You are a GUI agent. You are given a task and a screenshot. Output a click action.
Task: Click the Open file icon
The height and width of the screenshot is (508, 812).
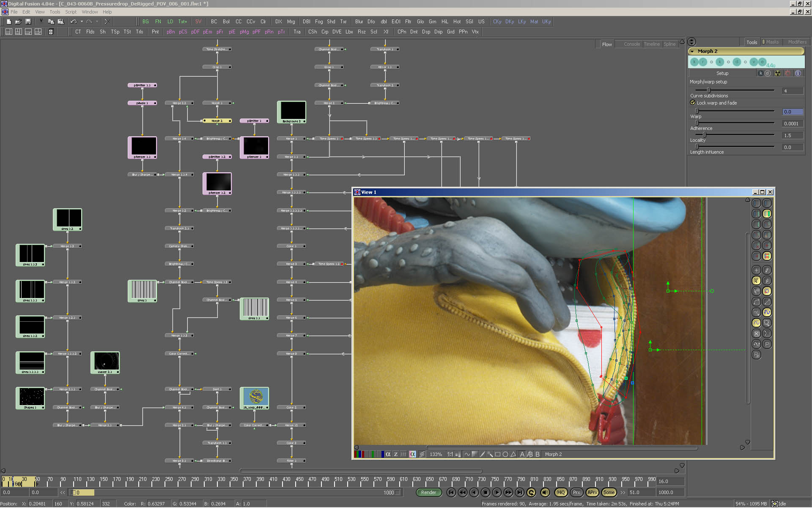[18, 22]
